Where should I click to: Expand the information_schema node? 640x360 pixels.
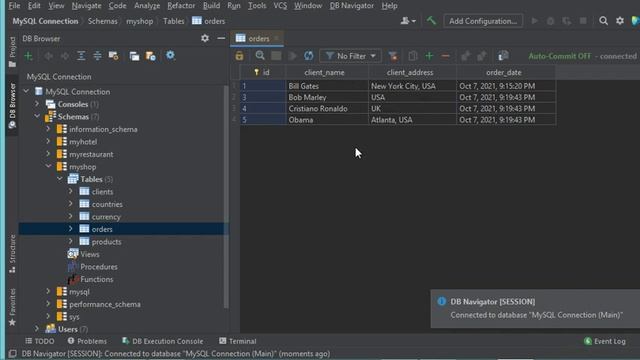(48, 129)
